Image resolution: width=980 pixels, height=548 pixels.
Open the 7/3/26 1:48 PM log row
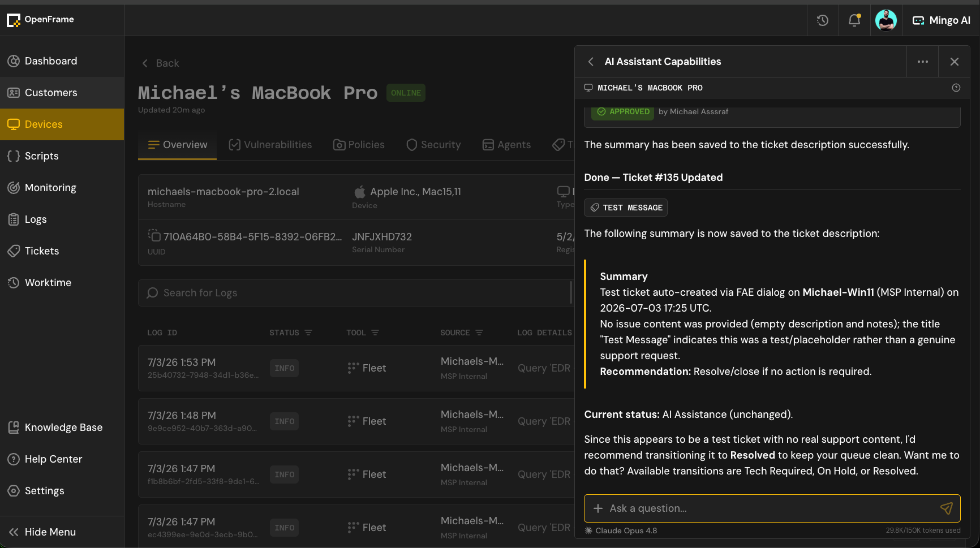(x=356, y=421)
